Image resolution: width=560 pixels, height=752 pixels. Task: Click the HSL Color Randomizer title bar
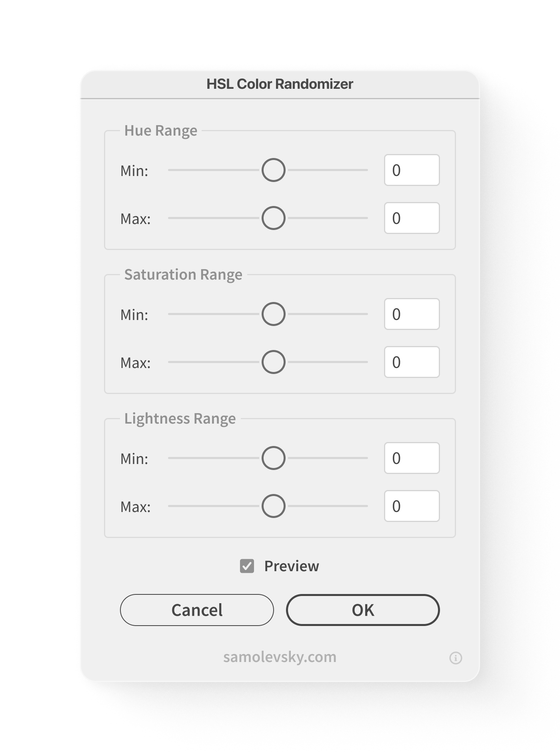280,84
